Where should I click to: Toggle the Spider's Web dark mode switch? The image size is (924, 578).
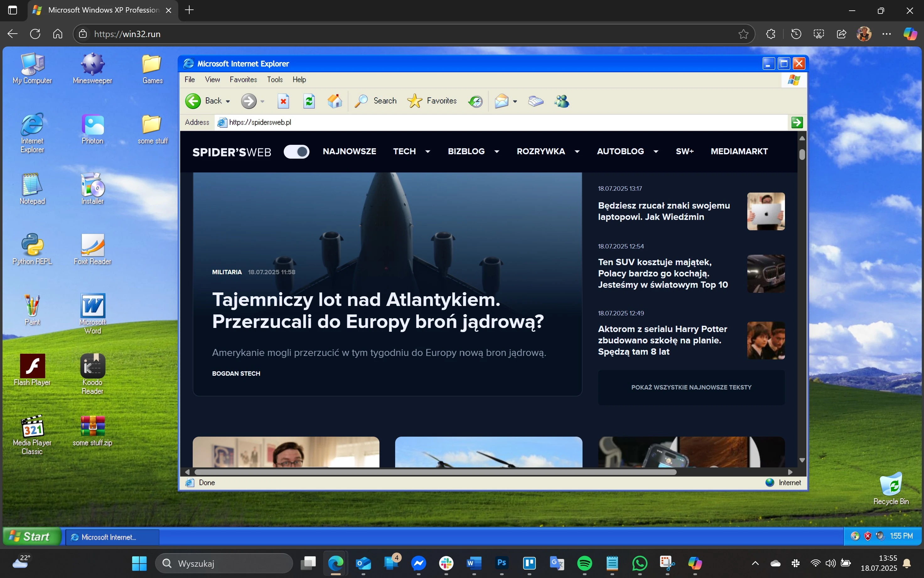296,152
